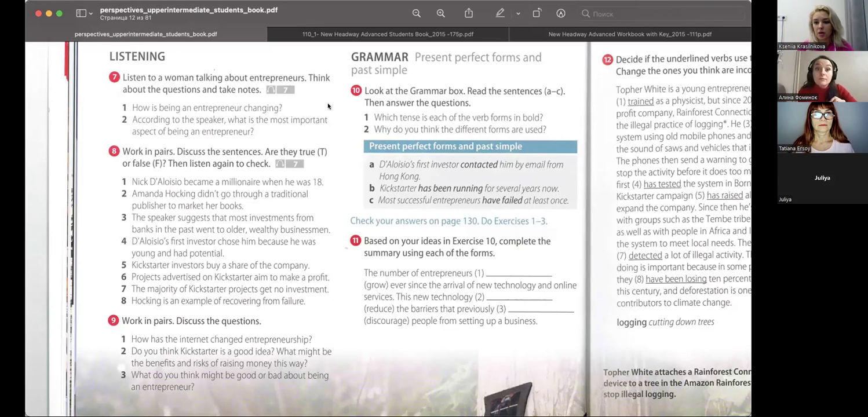Open the Share icon in toolbar
Viewport: 868px width, 417px height.
469,13
